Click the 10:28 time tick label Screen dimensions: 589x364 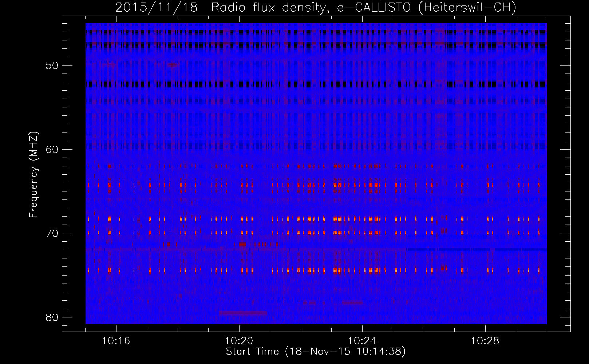485,341
